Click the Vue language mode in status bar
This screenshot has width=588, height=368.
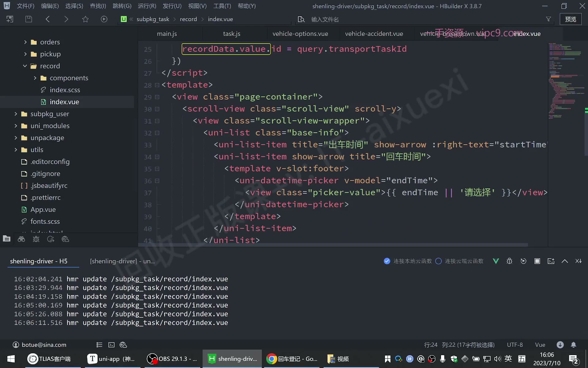(x=540, y=345)
